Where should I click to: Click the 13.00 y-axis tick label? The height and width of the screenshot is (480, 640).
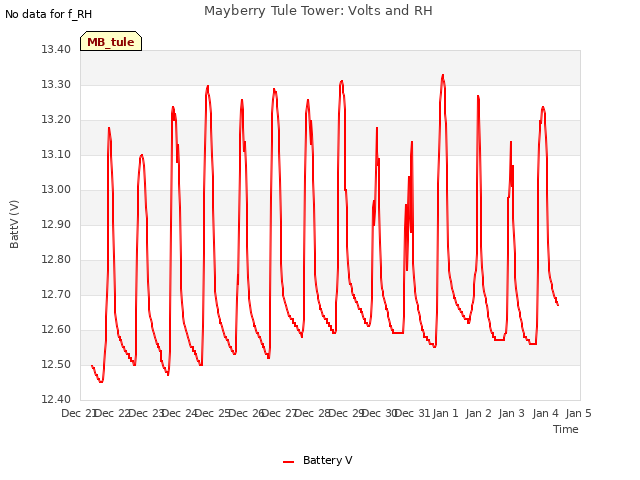pyautogui.click(x=56, y=189)
